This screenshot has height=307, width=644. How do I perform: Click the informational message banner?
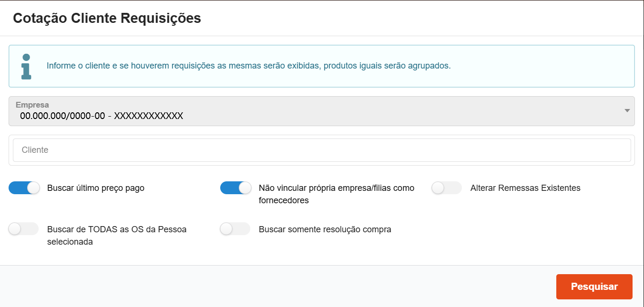tap(322, 66)
